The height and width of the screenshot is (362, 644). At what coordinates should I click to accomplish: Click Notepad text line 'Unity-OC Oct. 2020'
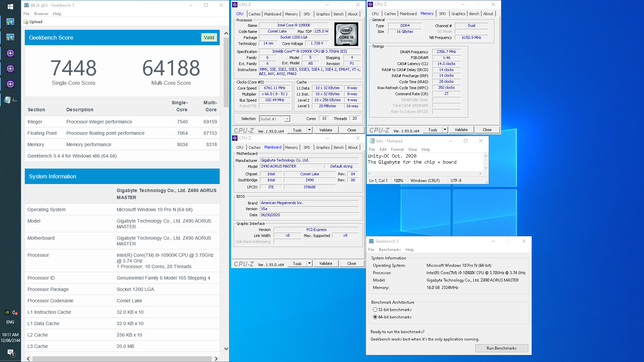pyautogui.click(x=392, y=156)
